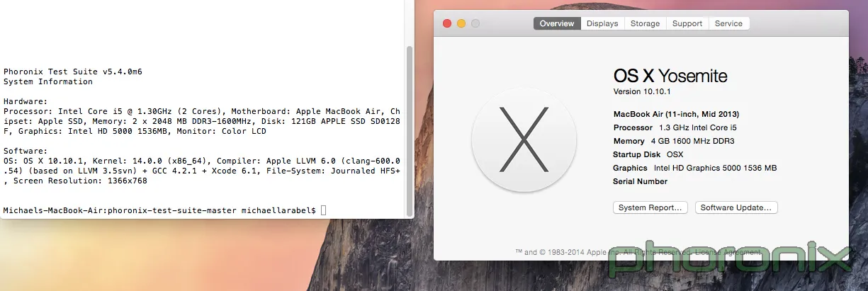Viewport: 868px width, 291px height.
Task: Open the Displays tab
Action: tap(602, 23)
